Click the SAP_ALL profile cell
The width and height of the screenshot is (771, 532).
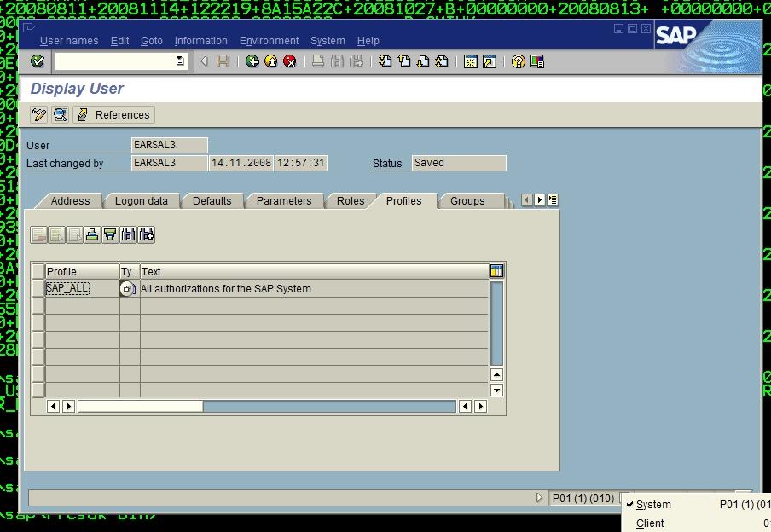pos(82,289)
